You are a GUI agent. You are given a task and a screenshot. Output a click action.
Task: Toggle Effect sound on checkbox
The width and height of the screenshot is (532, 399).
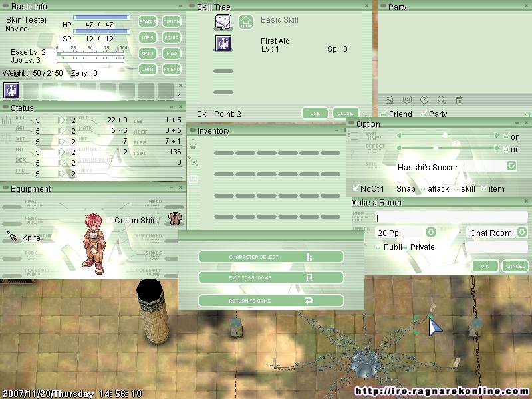click(x=506, y=149)
